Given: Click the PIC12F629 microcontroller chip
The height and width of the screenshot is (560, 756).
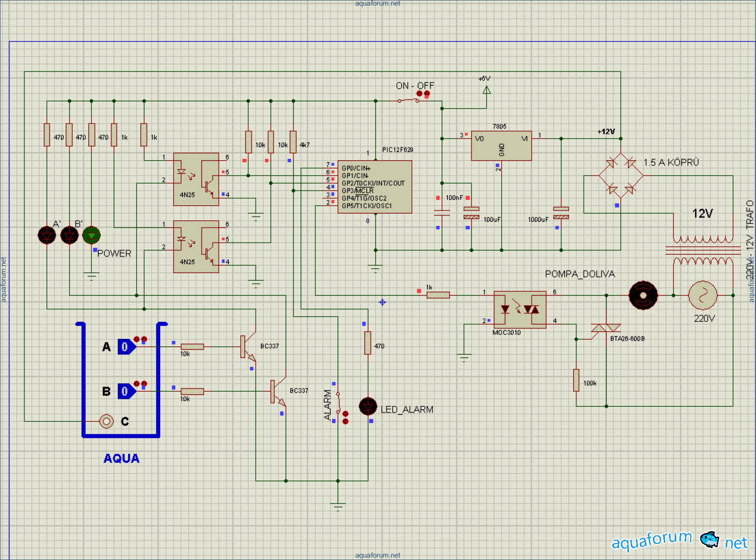Looking at the screenshot, I should 374,187.
